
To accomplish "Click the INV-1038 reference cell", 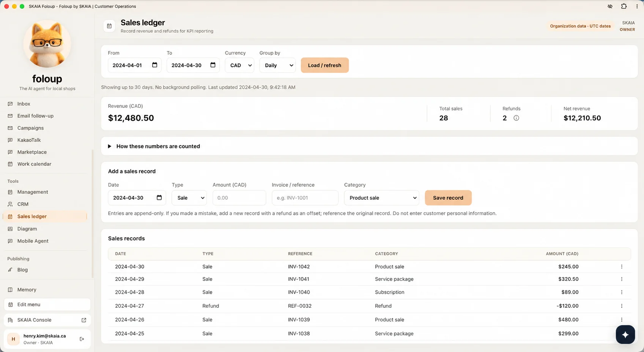I will (299, 334).
